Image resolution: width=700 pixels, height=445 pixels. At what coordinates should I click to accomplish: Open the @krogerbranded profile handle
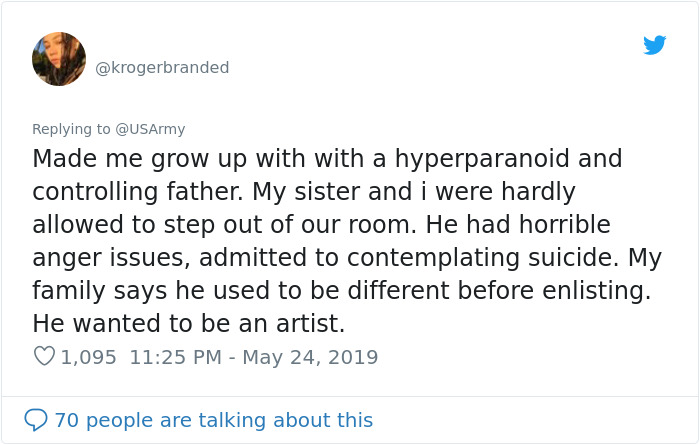tap(162, 68)
